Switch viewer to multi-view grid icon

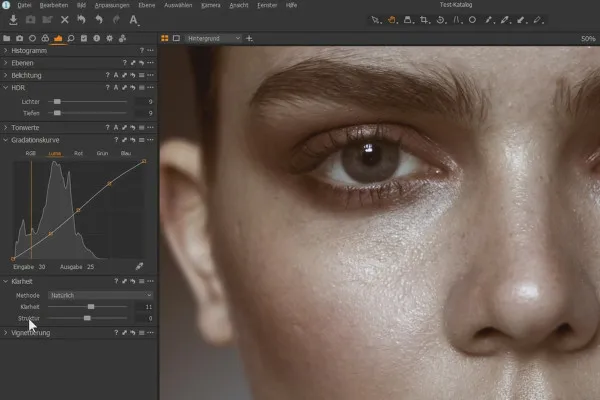point(165,38)
